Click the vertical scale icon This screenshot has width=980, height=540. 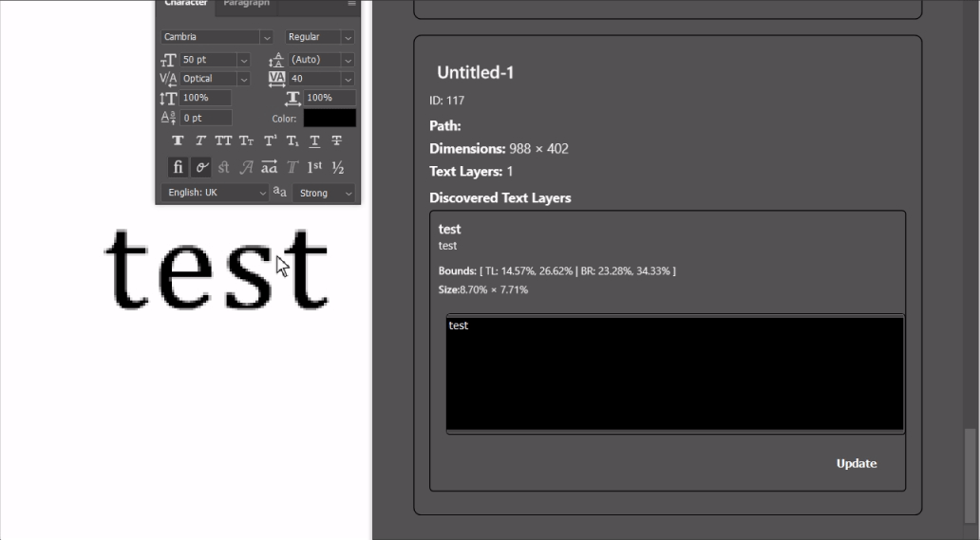(168, 98)
